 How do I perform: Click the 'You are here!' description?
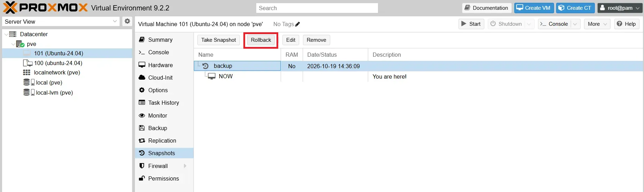coord(389,77)
